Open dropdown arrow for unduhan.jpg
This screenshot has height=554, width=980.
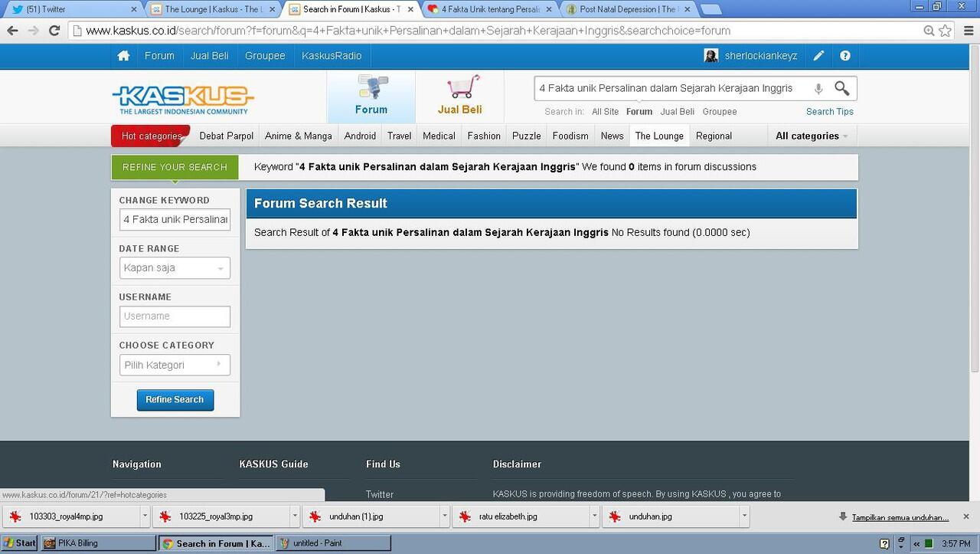click(x=745, y=516)
